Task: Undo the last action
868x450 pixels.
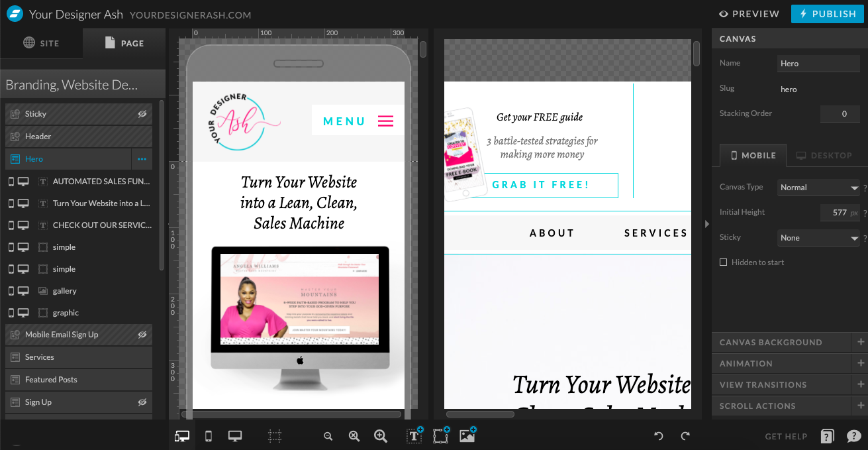Action: [659, 436]
